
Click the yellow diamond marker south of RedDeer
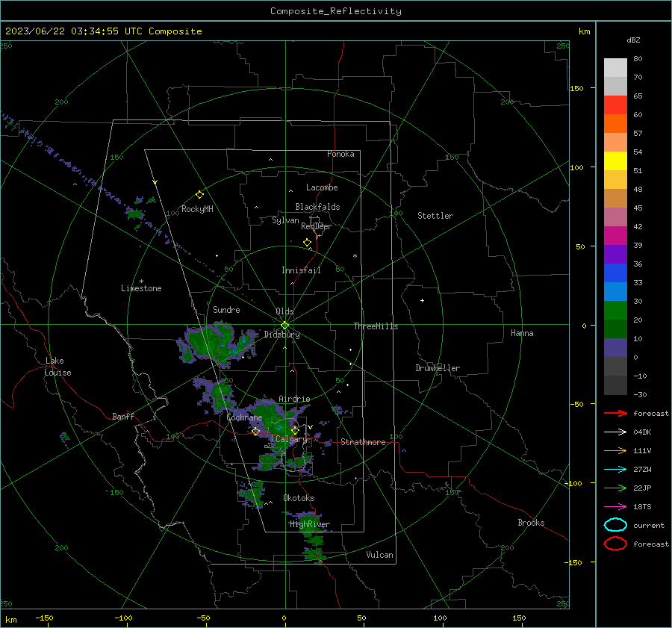[307, 243]
